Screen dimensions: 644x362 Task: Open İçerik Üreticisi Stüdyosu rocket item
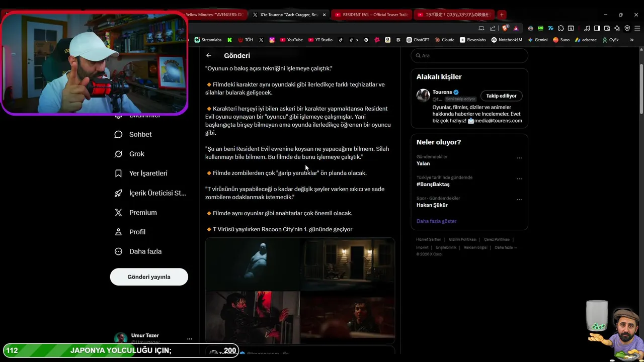click(x=150, y=193)
